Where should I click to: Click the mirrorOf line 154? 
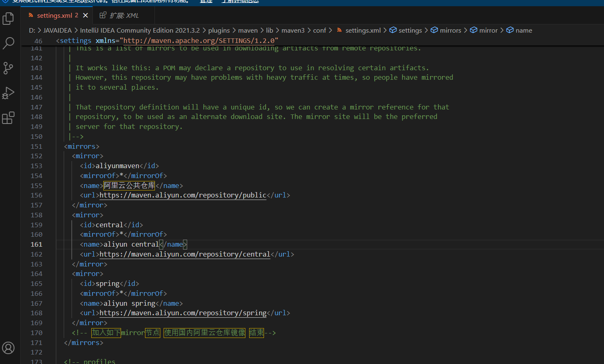coord(124,176)
